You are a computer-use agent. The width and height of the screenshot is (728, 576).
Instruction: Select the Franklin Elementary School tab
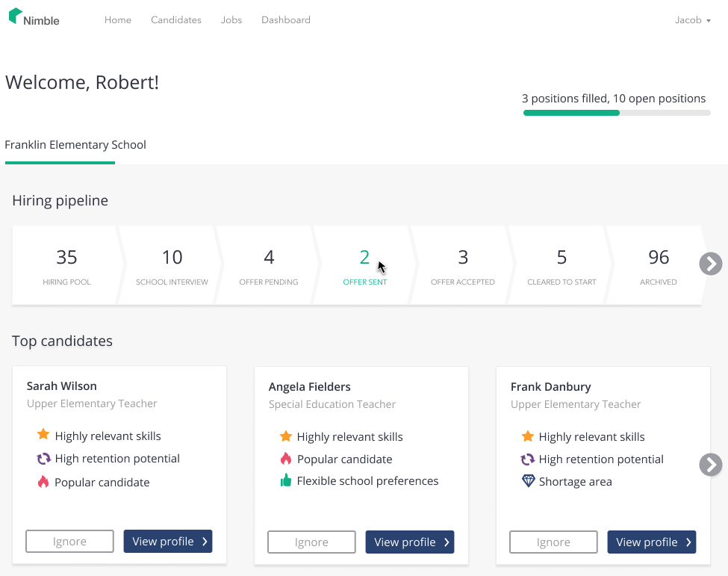click(75, 145)
